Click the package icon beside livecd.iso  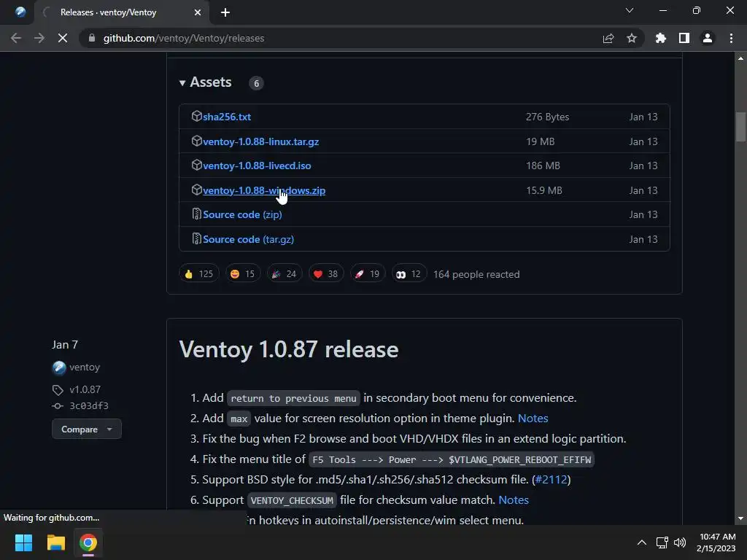coord(197,166)
